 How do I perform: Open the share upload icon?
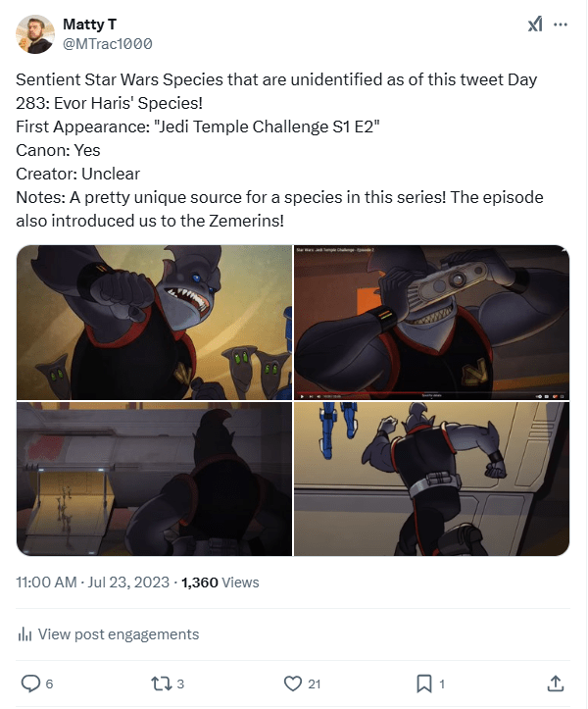tap(555, 684)
